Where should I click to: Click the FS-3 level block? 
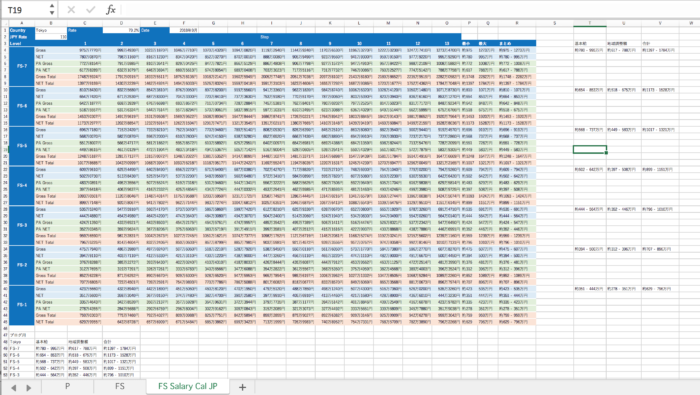click(21, 225)
